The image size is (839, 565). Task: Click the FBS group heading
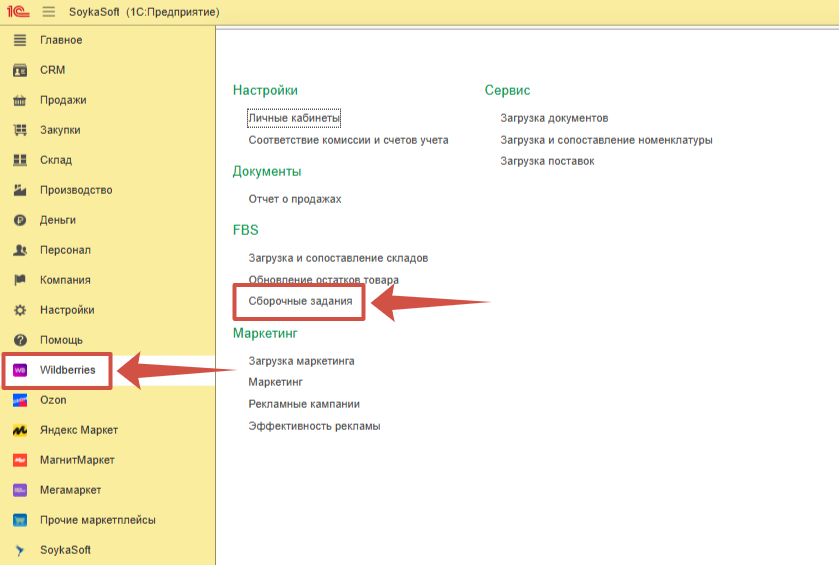pos(246,230)
